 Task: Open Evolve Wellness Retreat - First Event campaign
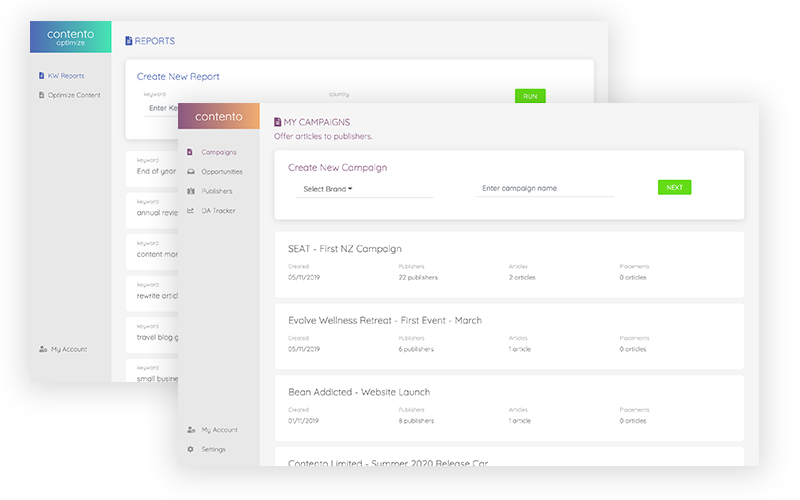click(x=509, y=337)
